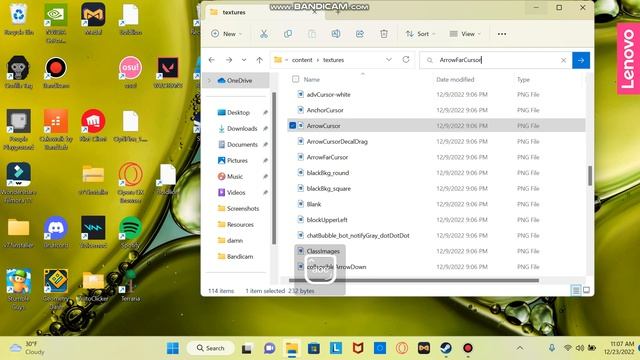Open the osu! desktop shortcut
The height and width of the screenshot is (360, 640).
pyautogui.click(x=131, y=72)
